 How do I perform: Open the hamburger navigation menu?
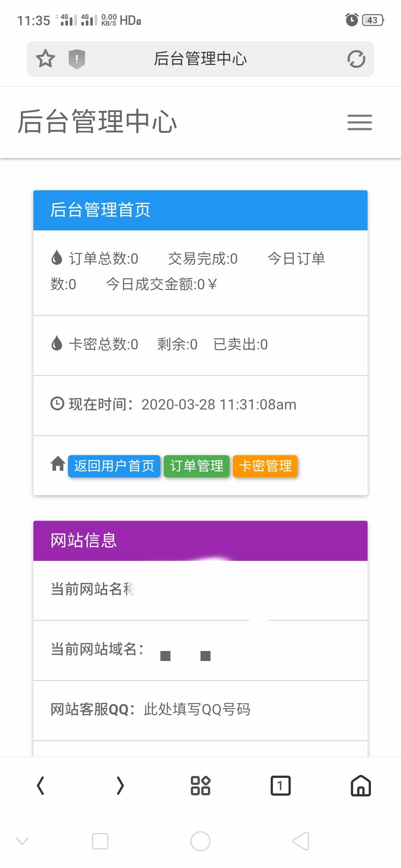click(359, 122)
